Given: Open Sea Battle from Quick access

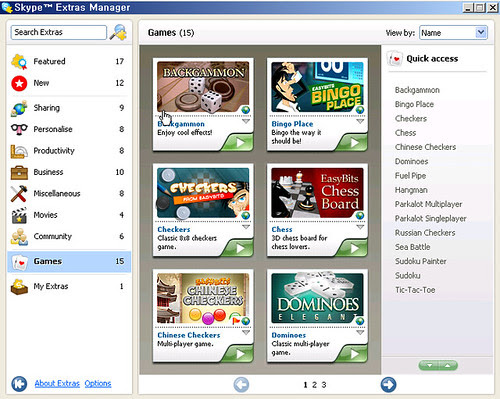Looking at the screenshot, I should point(413,247).
